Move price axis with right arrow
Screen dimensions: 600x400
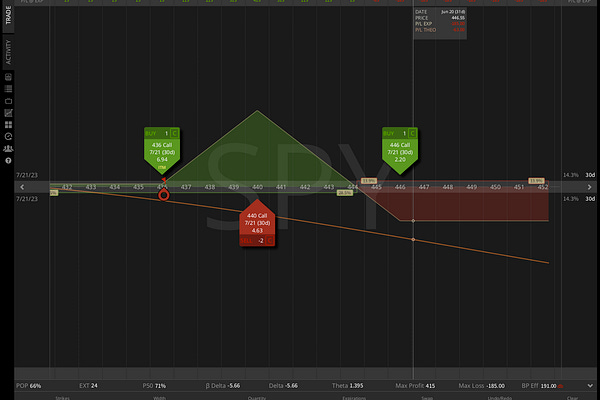[589, 187]
